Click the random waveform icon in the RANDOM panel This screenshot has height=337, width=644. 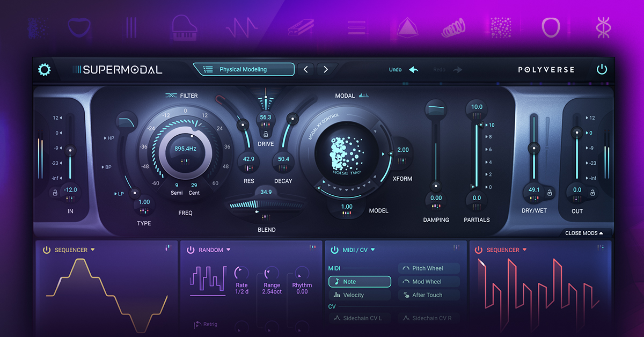click(x=208, y=281)
